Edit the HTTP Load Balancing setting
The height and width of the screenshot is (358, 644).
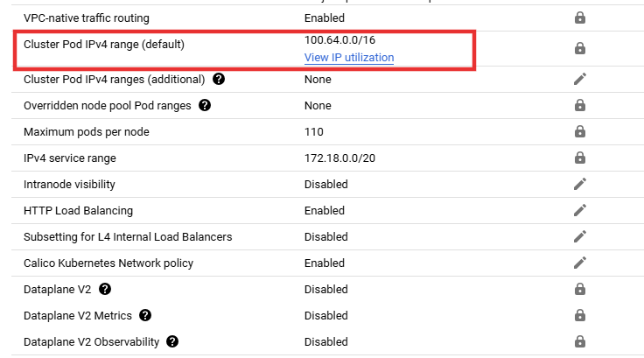(x=579, y=210)
